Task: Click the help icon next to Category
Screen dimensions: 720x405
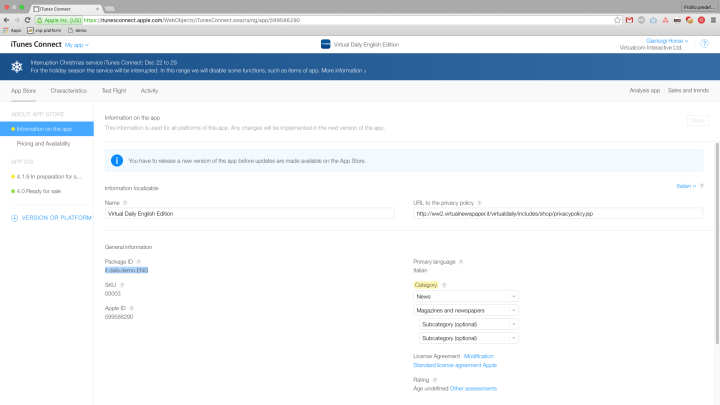Action: pyautogui.click(x=444, y=285)
